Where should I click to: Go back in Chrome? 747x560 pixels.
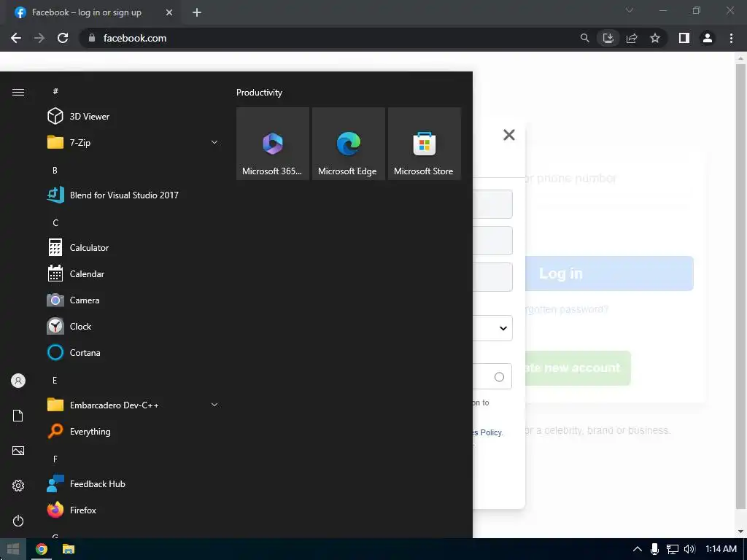pos(16,38)
